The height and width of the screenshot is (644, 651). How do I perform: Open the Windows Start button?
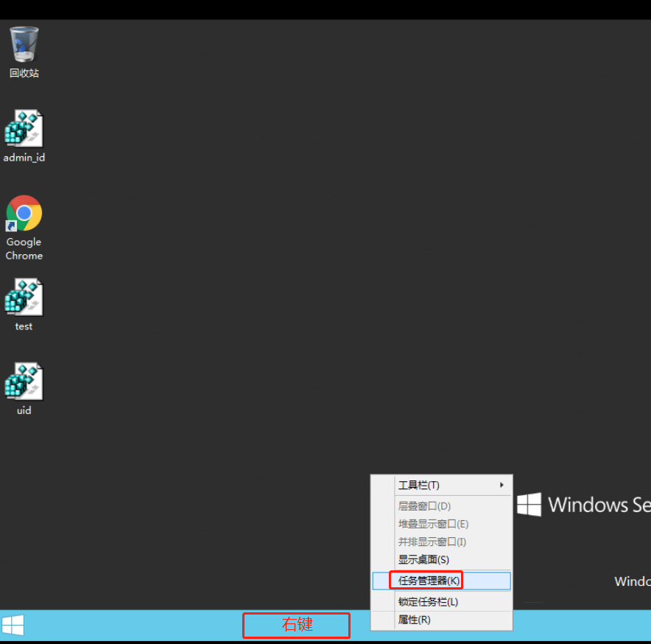13,626
